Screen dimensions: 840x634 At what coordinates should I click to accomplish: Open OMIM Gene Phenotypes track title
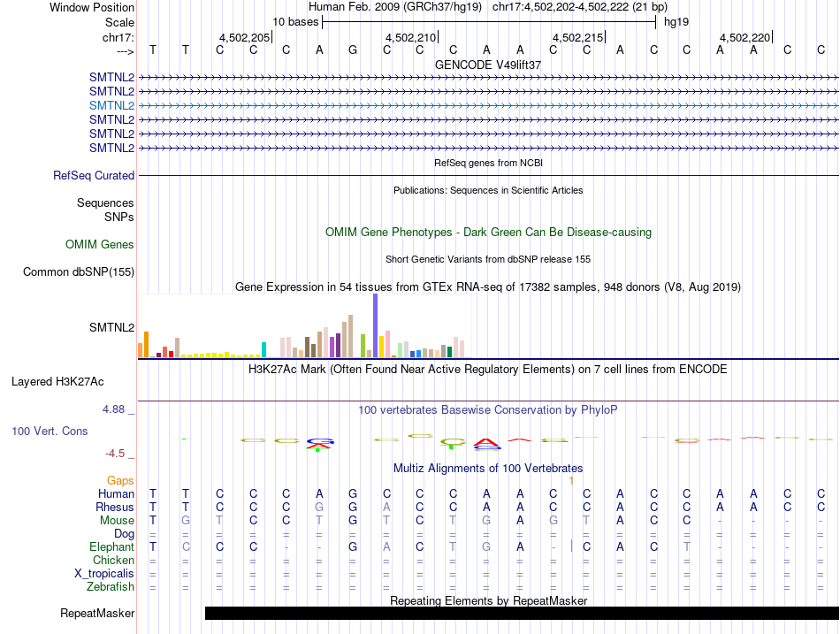click(488, 232)
